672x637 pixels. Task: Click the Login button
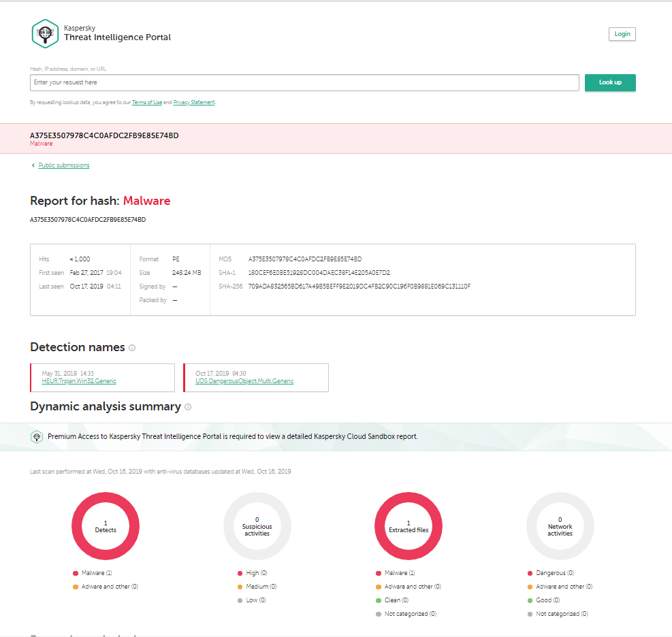[x=622, y=34]
